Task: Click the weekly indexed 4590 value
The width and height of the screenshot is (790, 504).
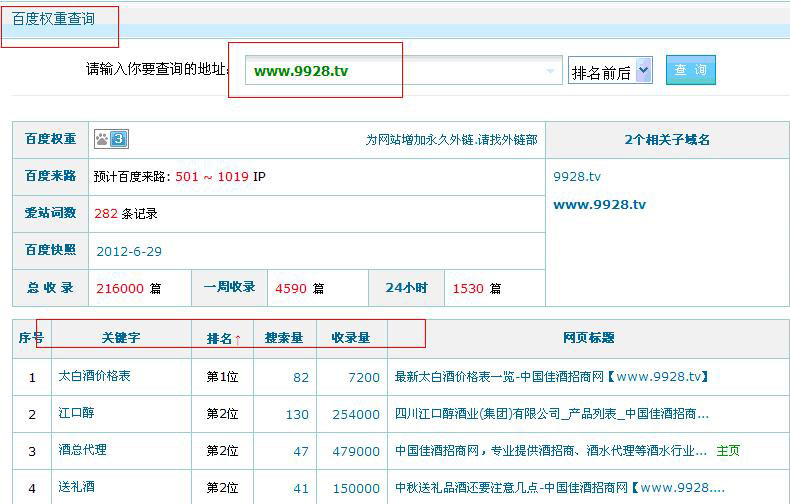Action: point(291,288)
